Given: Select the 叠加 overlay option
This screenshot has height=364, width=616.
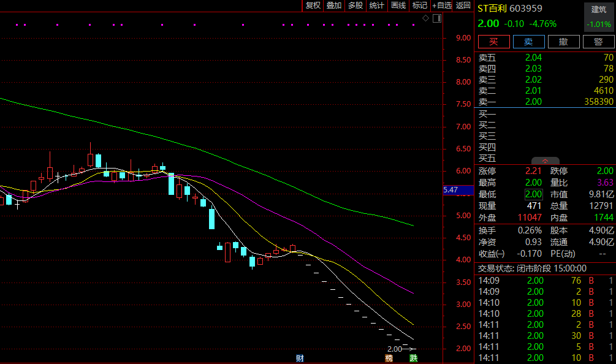Looking at the screenshot, I should tap(334, 6).
